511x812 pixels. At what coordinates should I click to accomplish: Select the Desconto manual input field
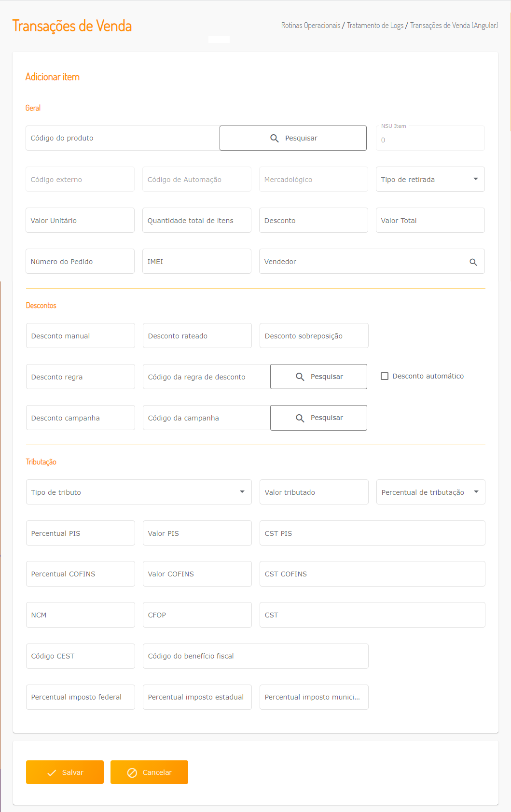pyautogui.click(x=81, y=336)
